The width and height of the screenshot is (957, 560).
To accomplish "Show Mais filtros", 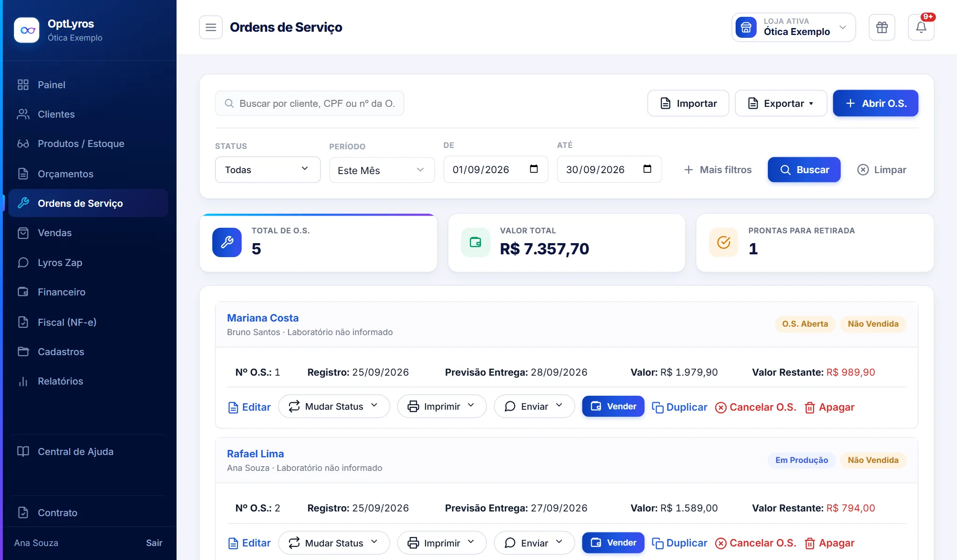I will click(717, 169).
